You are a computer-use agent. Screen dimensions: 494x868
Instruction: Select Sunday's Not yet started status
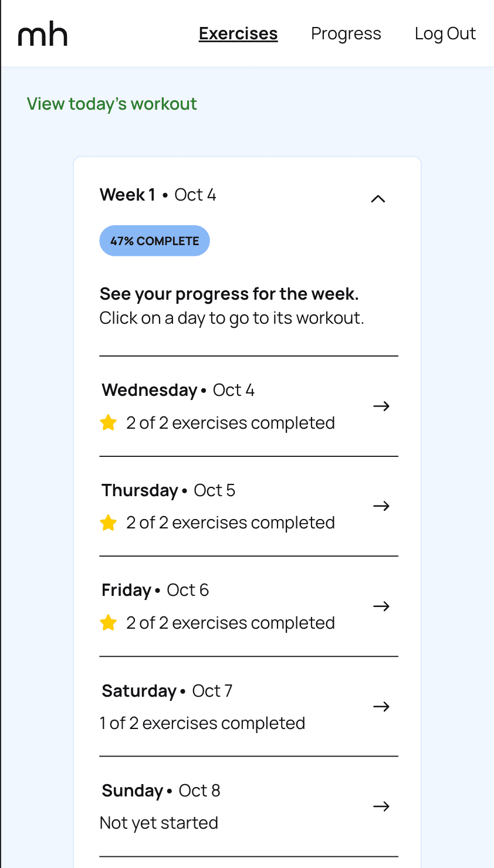(x=159, y=823)
